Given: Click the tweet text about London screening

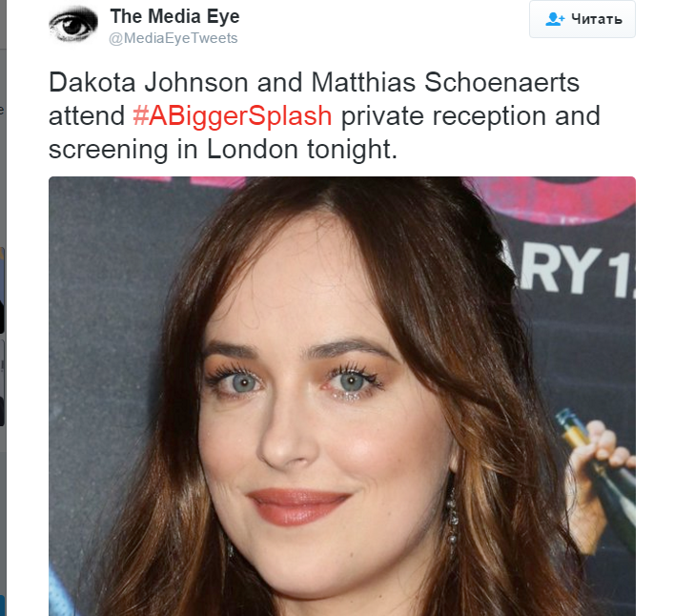Looking at the screenshot, I should pos(324,115).
